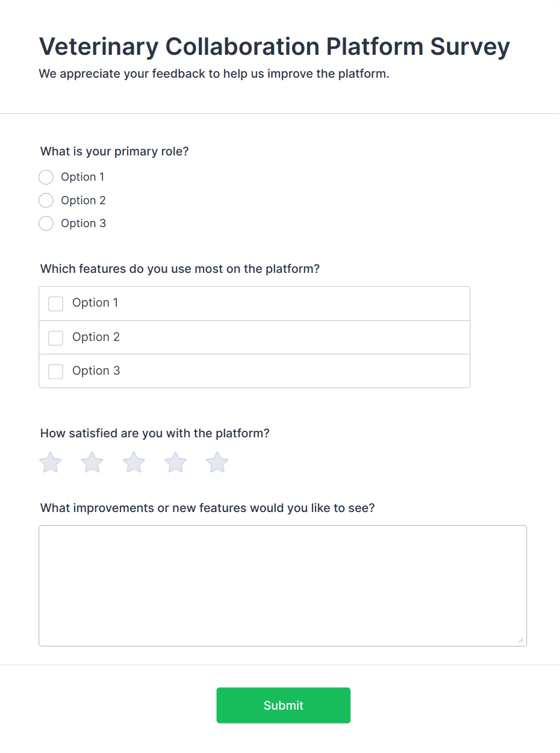This screenshot has height=753, width=560.
Task: Rate satisfaction with the first star
Action: [x=51, y=463]
